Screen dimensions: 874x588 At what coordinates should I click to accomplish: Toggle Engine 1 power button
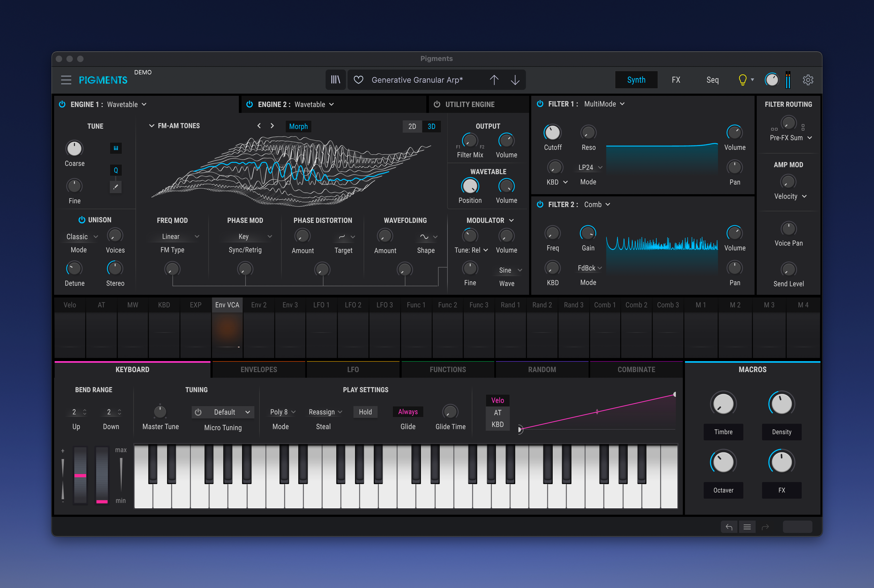[x=62, y=104]
